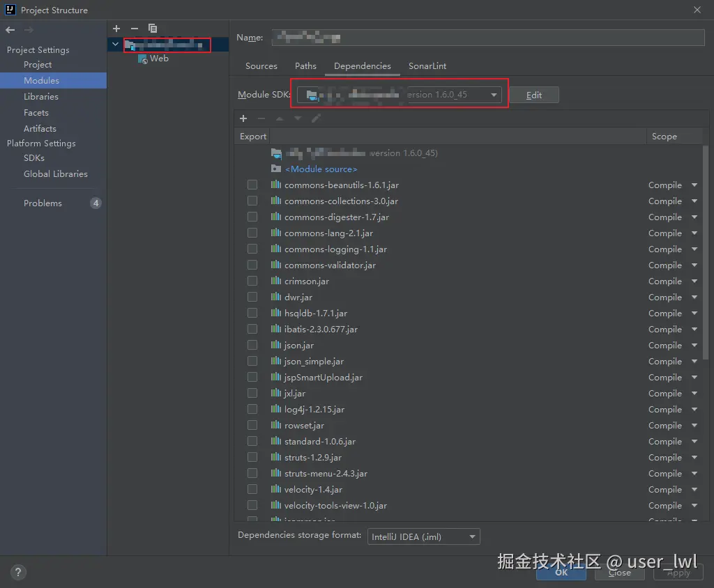Open the Problems section
Viewport: 714px width, 588px height.
(43, 203)
